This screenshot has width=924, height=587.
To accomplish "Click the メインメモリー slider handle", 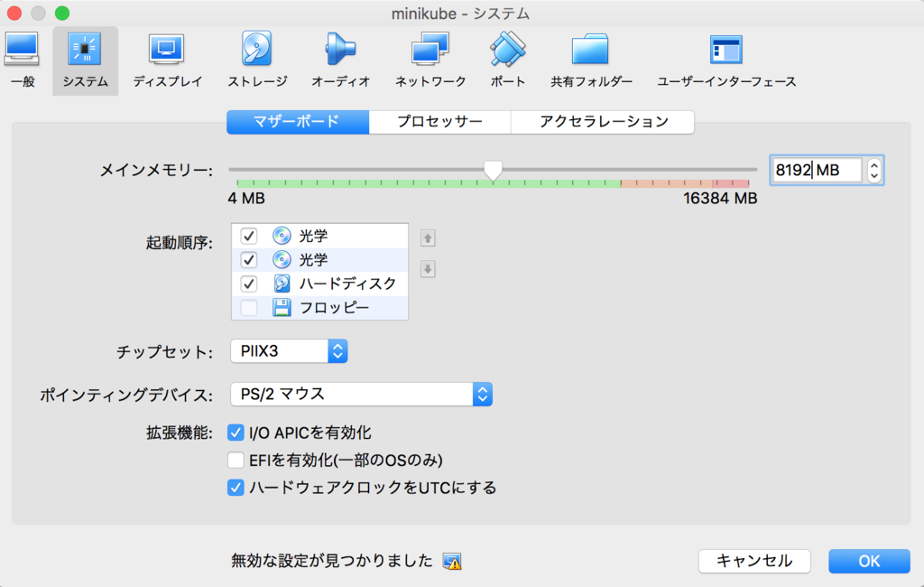I will pyautogui.click(x=493, y=171).
